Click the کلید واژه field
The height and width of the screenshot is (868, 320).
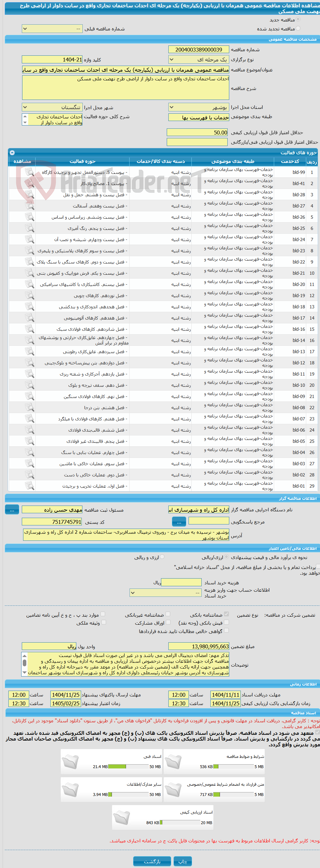pyautogui.click(x=52, y=60)
